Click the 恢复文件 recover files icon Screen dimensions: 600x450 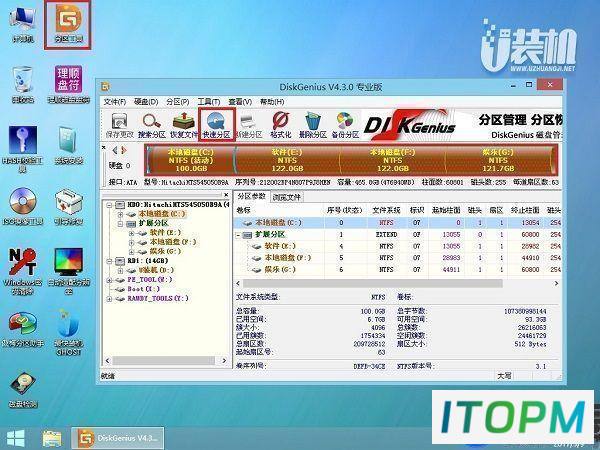(x=184, y=125)
